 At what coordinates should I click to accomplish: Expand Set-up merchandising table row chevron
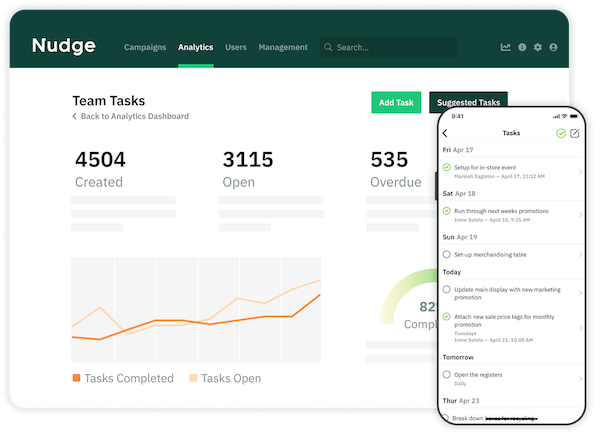pos(580,255)
